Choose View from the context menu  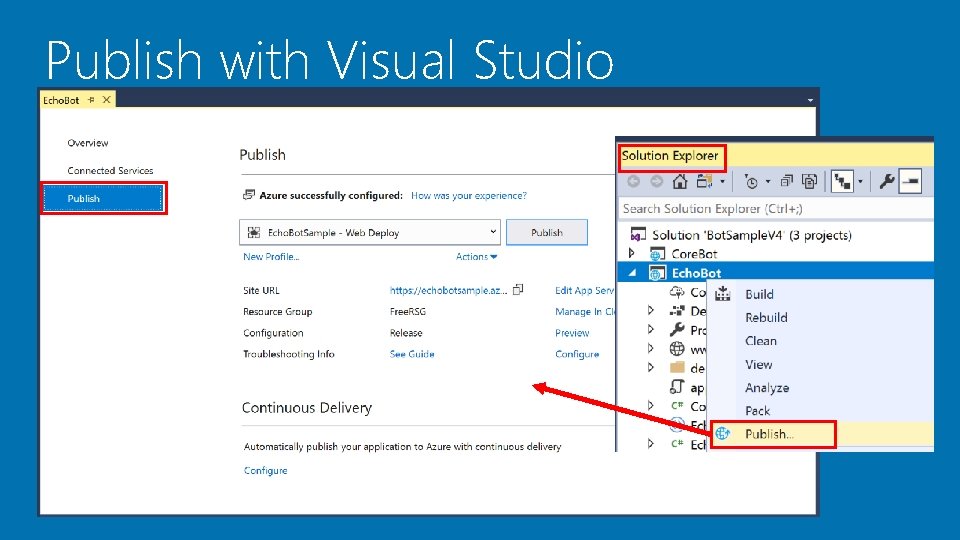[x=759, y=364]
